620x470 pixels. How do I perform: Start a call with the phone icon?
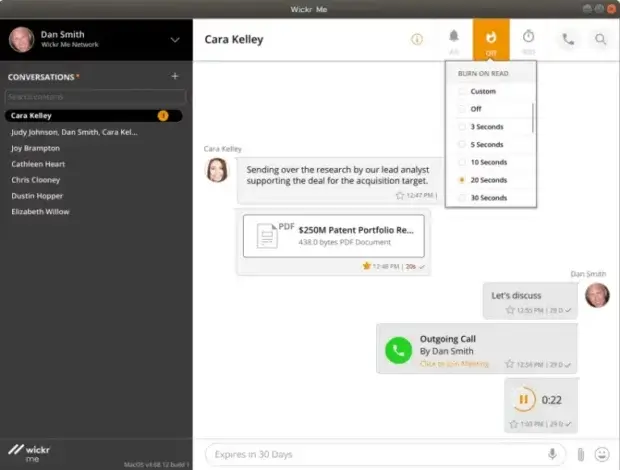click(568, 40)
